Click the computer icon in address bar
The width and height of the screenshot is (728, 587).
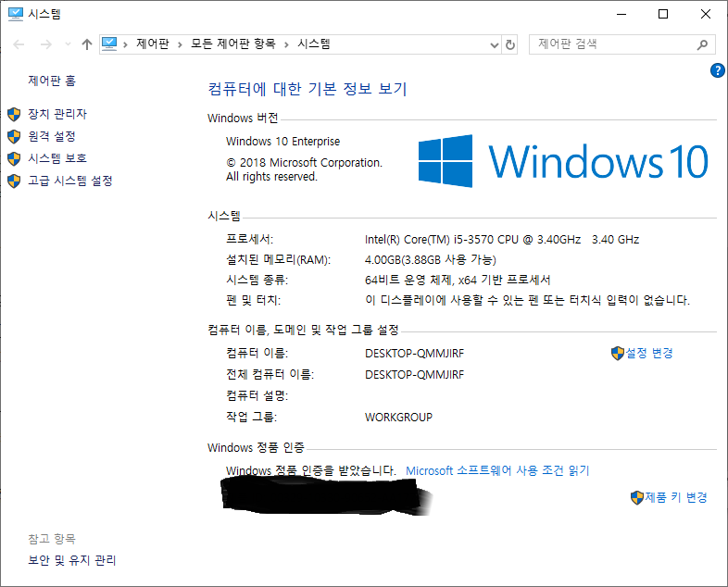[x=109, y=44]
